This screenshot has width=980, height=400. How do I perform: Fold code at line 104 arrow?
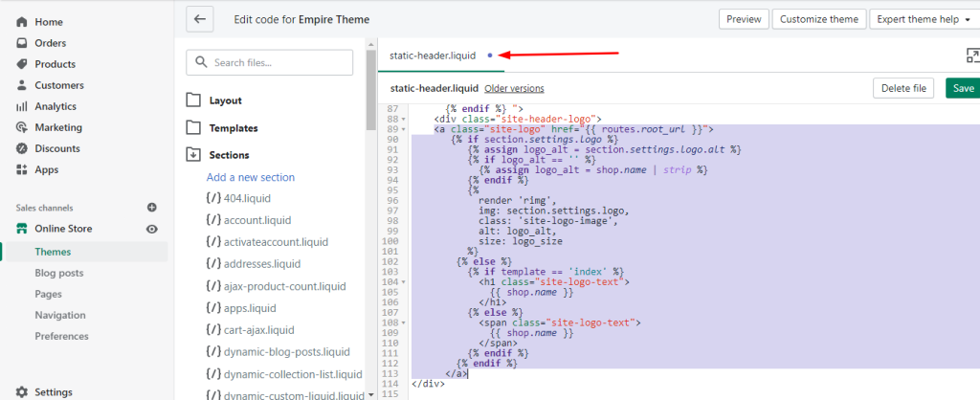[x=404, y=282]
